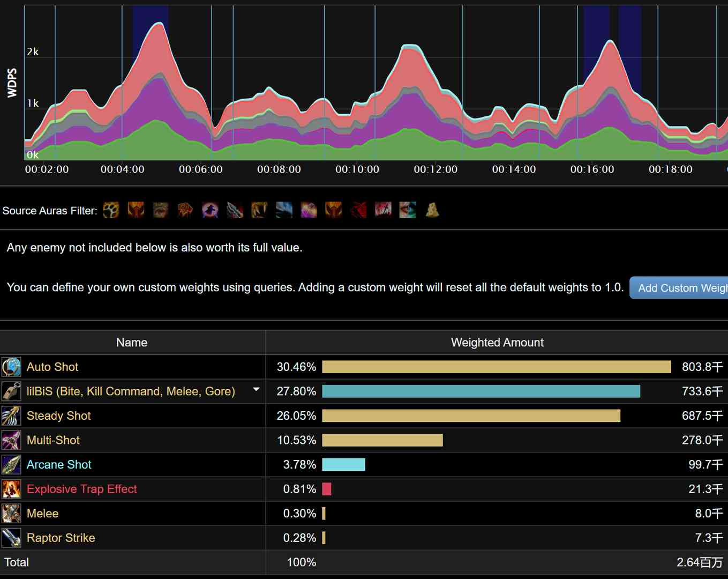This screenshot has width=728, height=579.
Task: Click the Multi-Shot tan amount bar
Action: 382,440
